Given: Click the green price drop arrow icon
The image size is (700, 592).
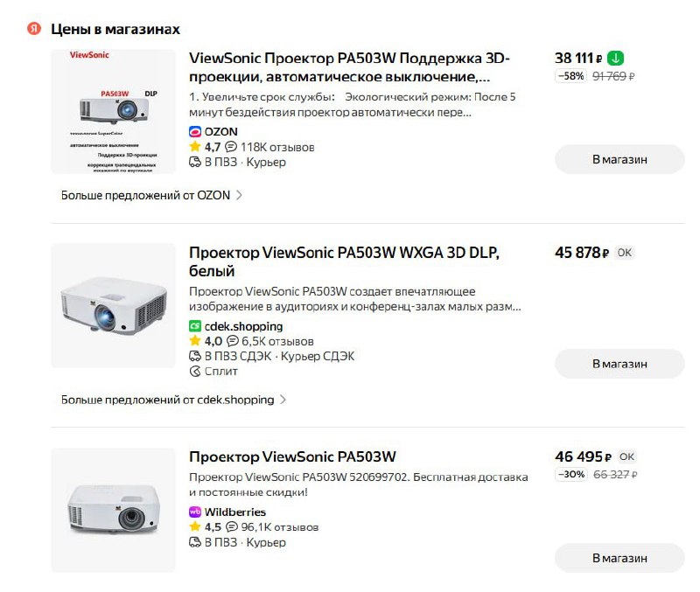Looking at the screenshot, I should [616, 59].
